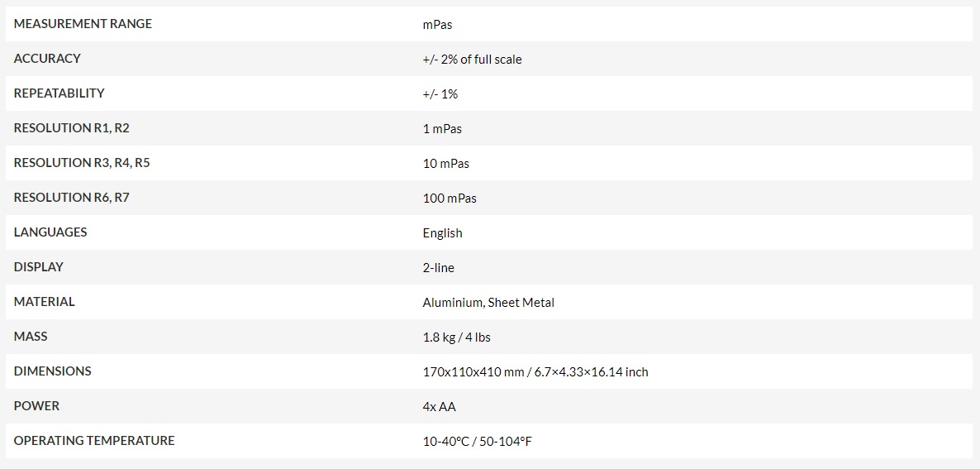Image resolution: width=980 pixels, height=469 pixels.
Task: Click the ACCURACY row label
Action: [47, 58]
